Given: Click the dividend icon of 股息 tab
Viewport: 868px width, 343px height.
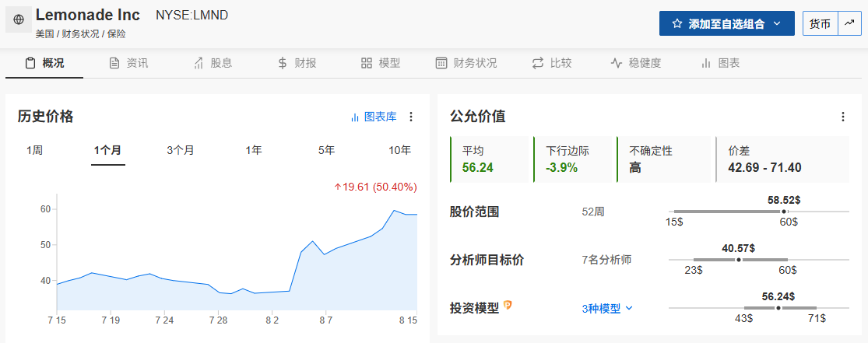Looking at the screenshot, I should [199, 63].
